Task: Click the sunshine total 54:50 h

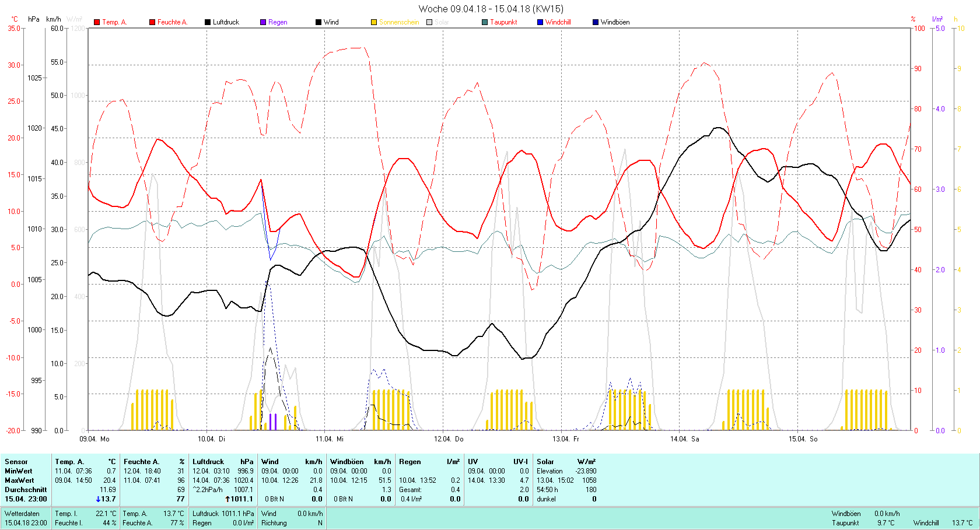Action: click(x=548, y=489)
